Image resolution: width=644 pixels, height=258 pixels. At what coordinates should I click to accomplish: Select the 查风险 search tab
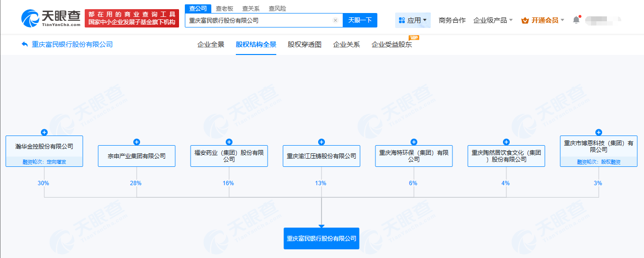coord(277,9)
